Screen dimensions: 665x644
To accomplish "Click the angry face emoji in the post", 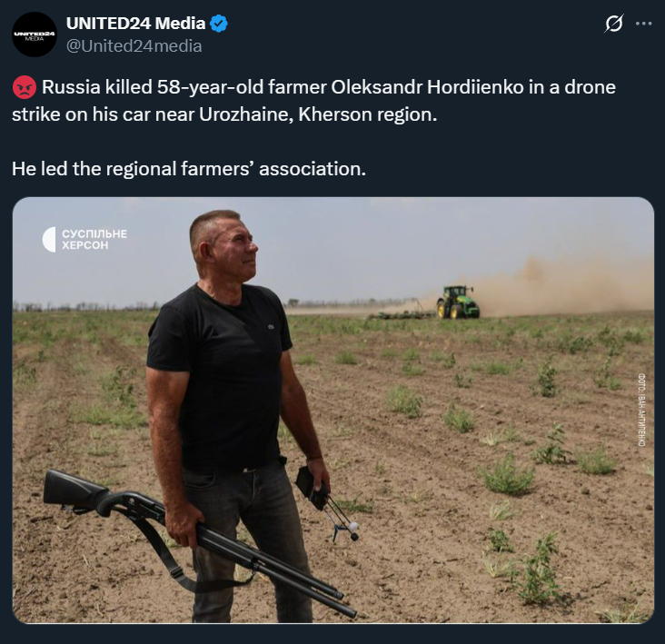I will click(x=24, y=88).
